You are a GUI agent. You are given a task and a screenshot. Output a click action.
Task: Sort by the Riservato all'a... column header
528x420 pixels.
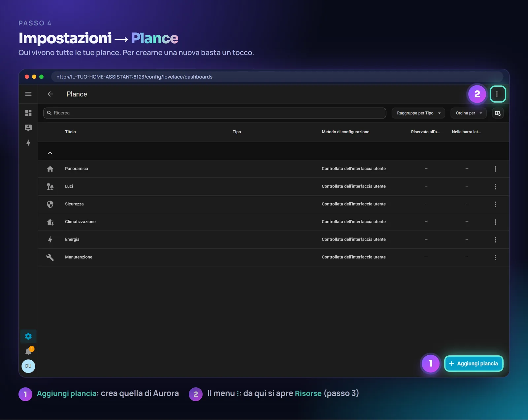(425, 132)
